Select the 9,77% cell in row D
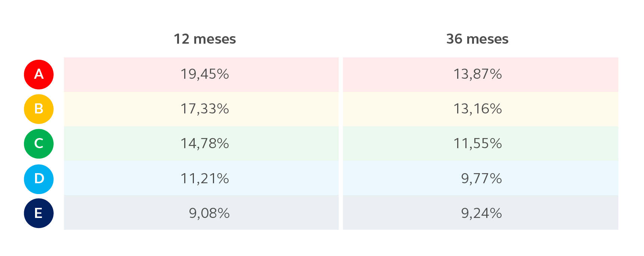 pyautogui.click(x=481, y=179)
